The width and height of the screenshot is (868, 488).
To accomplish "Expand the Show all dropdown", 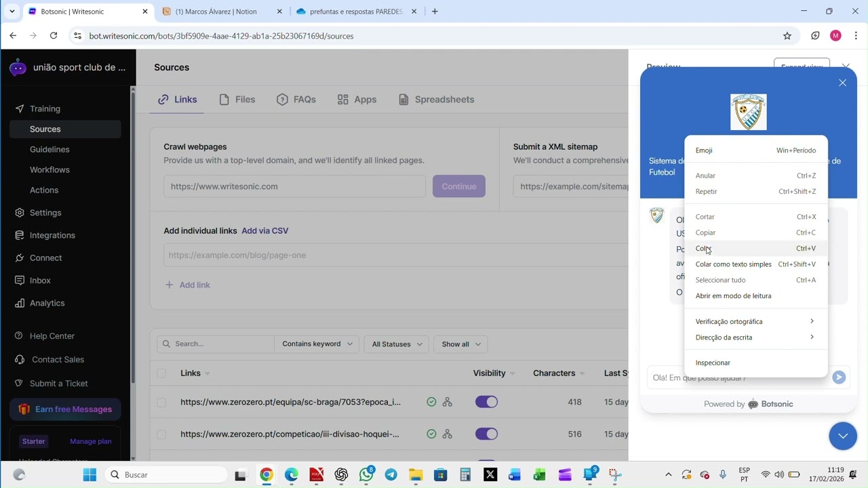I will [x=461, y=344].
